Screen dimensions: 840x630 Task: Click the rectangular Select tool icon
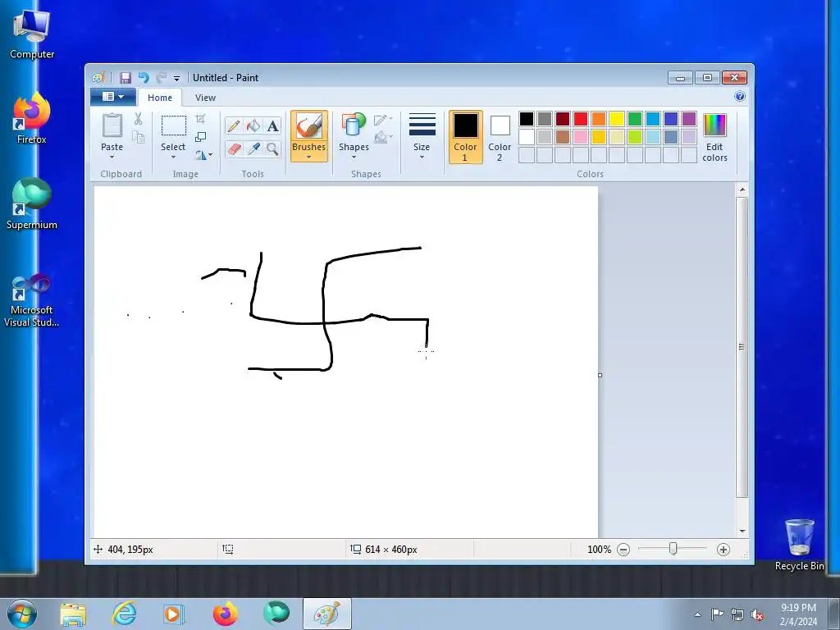174,126
